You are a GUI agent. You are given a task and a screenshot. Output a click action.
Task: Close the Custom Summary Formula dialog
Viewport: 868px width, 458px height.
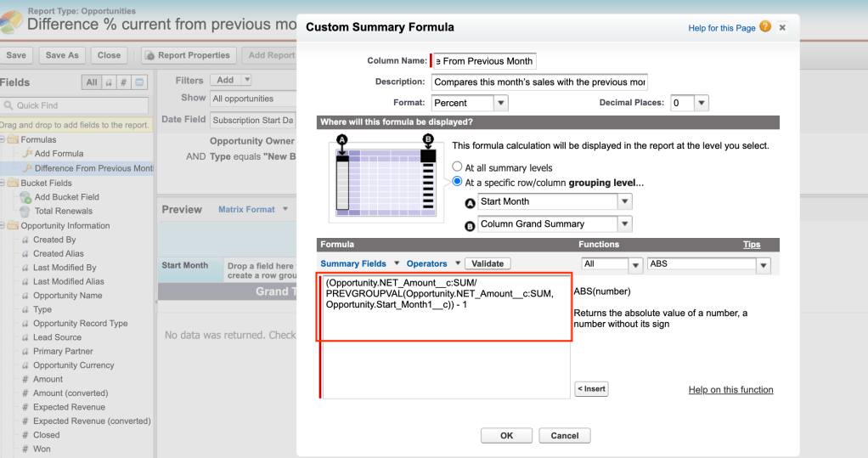click(782, 27)
